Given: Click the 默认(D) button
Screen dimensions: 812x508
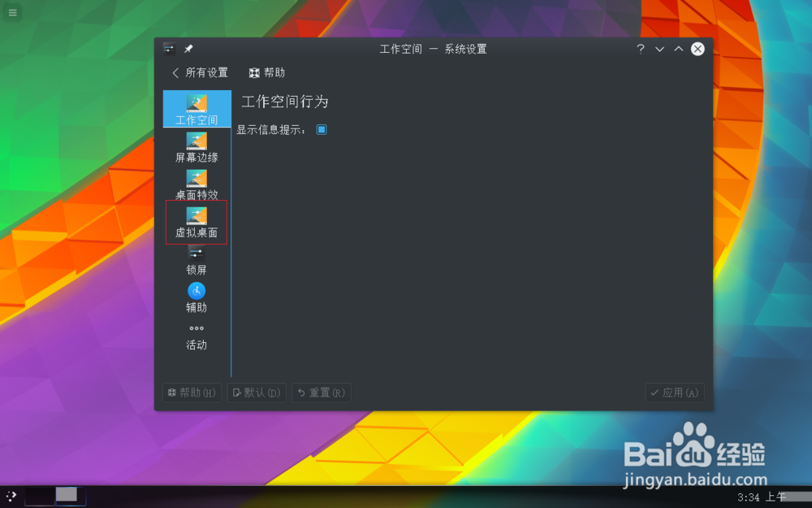Looking at the screenshot, I should pyautogui.click(x=257, y=392).
